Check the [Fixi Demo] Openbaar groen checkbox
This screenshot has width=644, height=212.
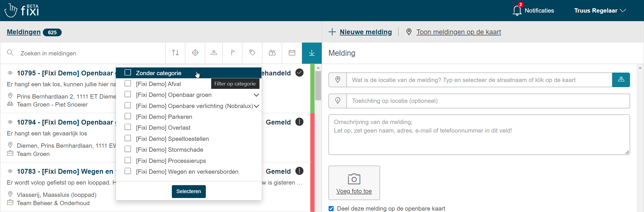coord(128,94)
